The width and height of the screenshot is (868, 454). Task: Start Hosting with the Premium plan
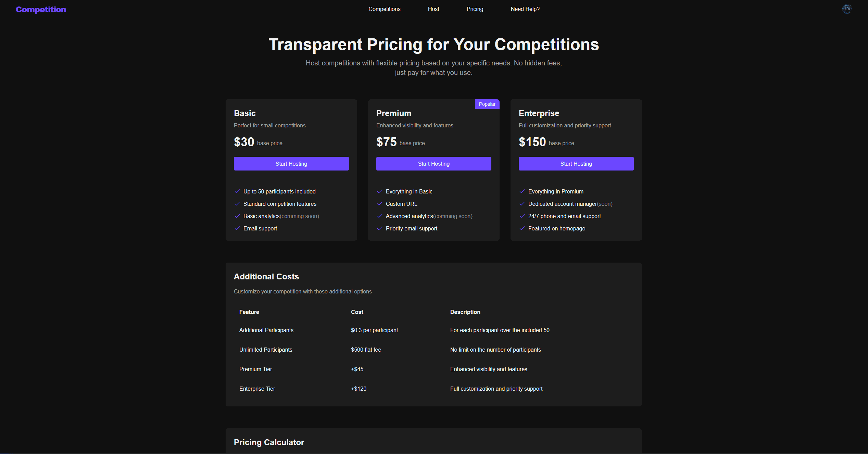(x=434, y=164)
